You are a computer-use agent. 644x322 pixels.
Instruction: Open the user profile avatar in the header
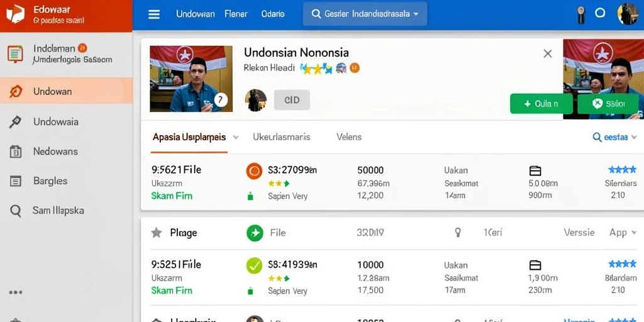628,14
